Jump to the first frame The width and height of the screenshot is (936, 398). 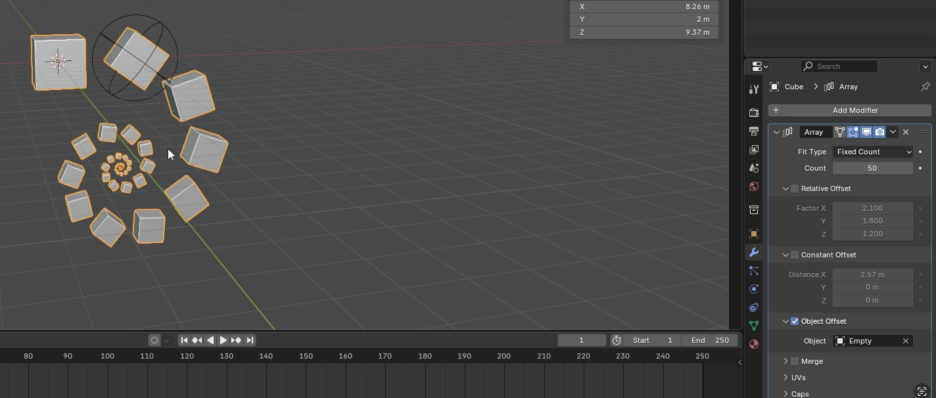coord(184,340)
